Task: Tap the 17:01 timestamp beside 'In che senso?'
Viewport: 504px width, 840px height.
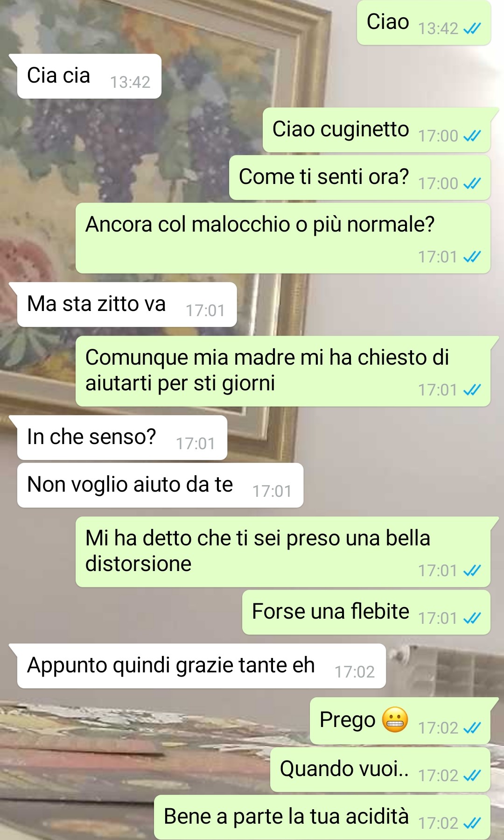Action: click(196, 444)
